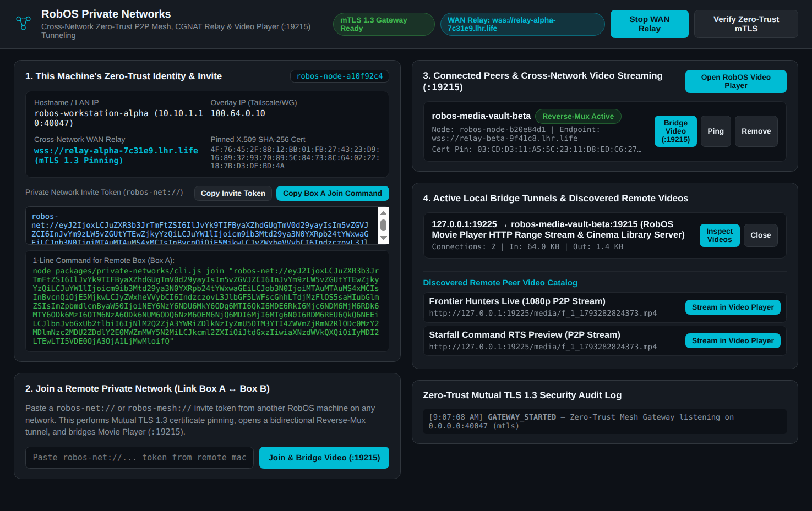Run Verify Zero-Trust mTLS

click(x=746, y=24)
